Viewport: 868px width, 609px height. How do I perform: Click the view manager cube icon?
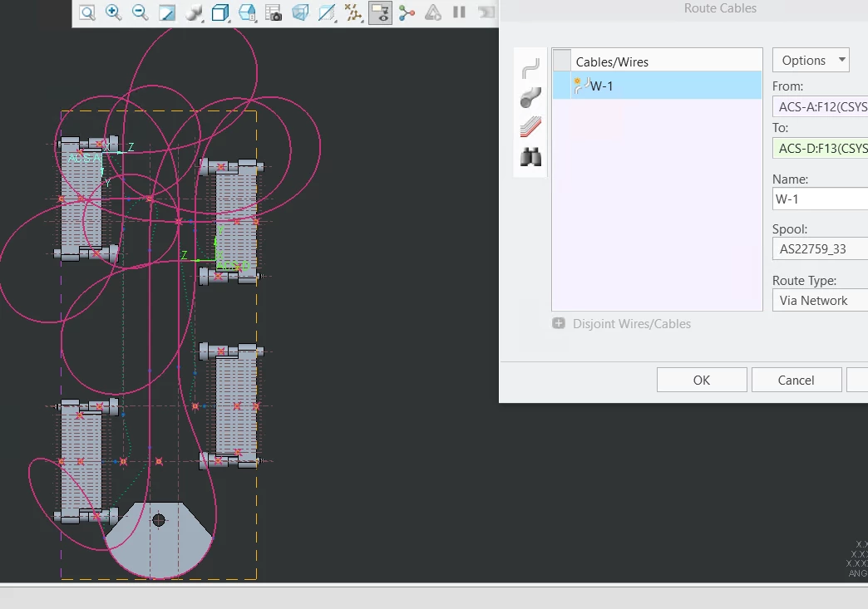point(247,12)
